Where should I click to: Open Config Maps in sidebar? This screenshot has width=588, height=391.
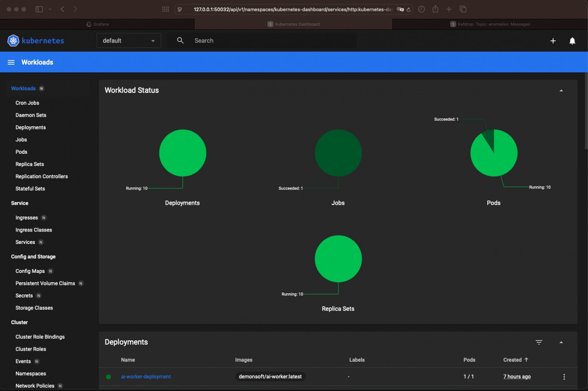point(30,271)
